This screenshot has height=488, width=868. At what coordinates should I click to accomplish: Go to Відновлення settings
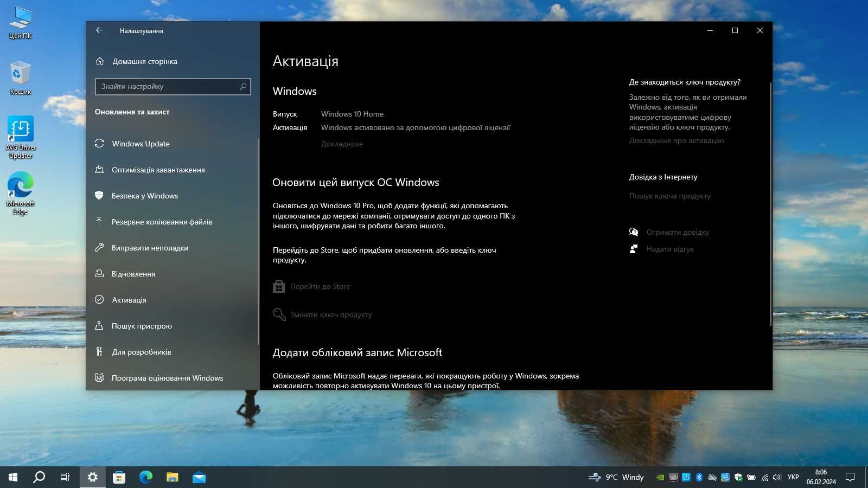click(x=133, y=274)
